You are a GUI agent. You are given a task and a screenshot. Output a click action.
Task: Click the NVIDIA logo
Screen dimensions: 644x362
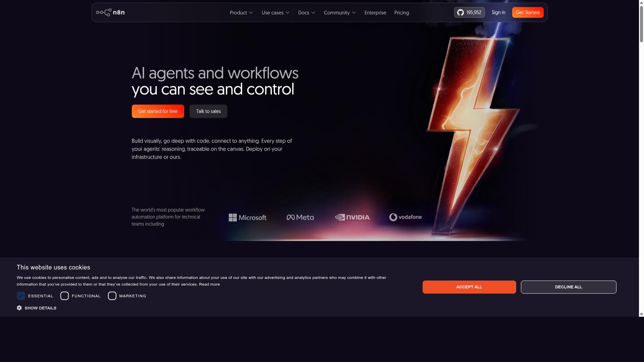pyautogui.click(x=353, y=217)
